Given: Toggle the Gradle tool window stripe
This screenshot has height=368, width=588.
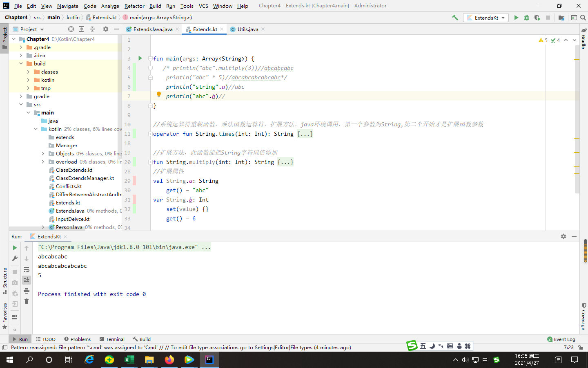Looking at the screenshot, I should click(x=584, y=39).
